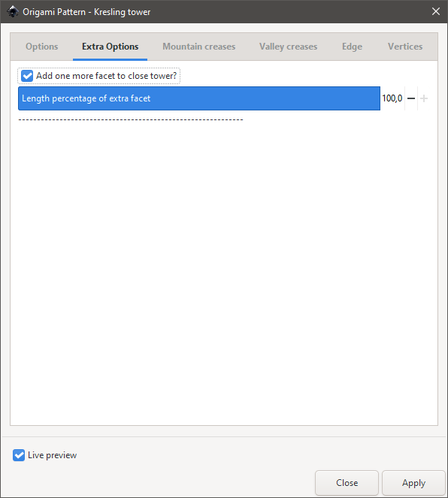448x498 pixels.
Task: Click the Apply button
Action: coord(413,483)
